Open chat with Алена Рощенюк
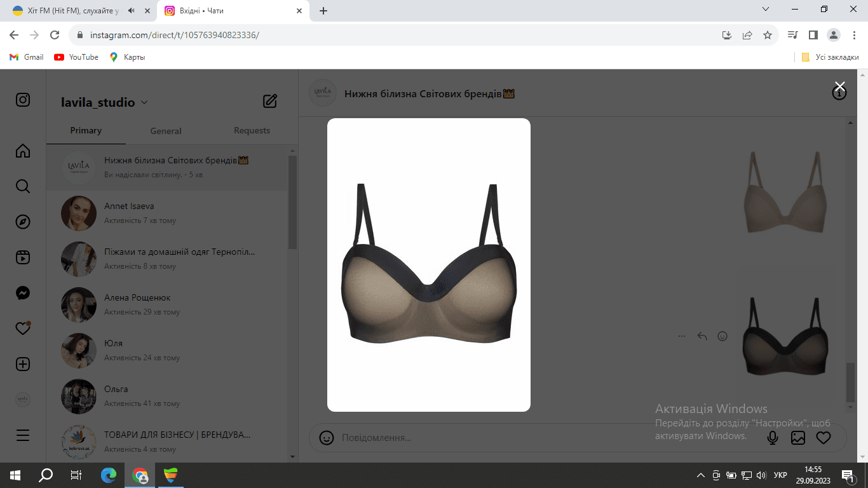Screen dimensions: 868x488 [167, 305]
